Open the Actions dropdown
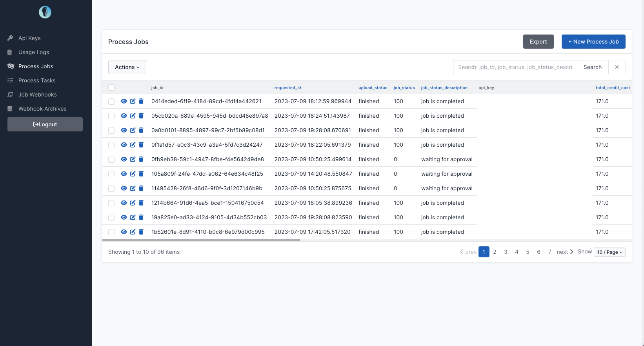644x346 pixels. 127,67
